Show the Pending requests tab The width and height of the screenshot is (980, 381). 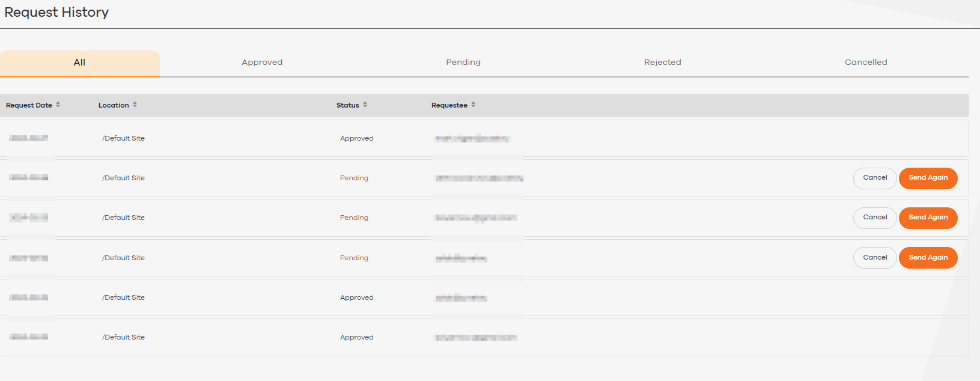pos(463,62)
